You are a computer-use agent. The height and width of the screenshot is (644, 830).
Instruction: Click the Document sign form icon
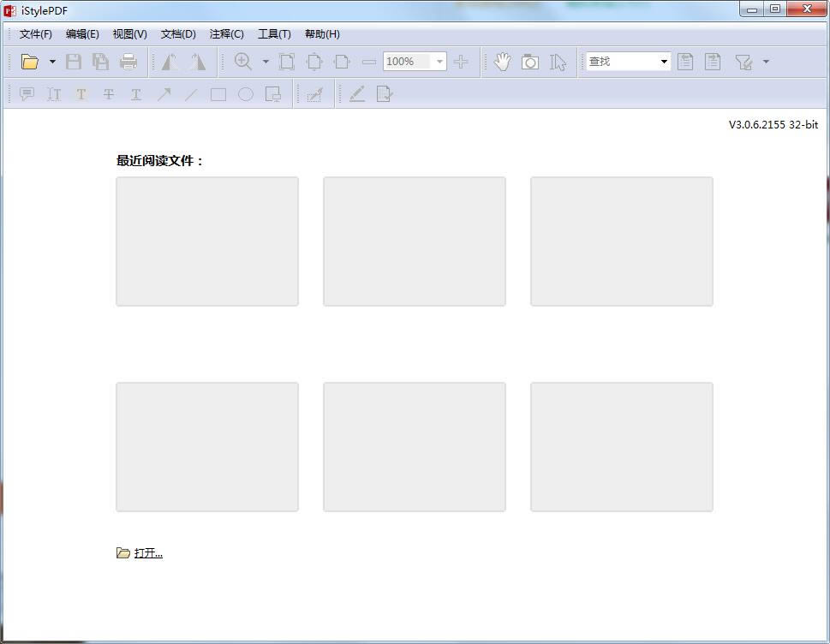tap(385, 94)
